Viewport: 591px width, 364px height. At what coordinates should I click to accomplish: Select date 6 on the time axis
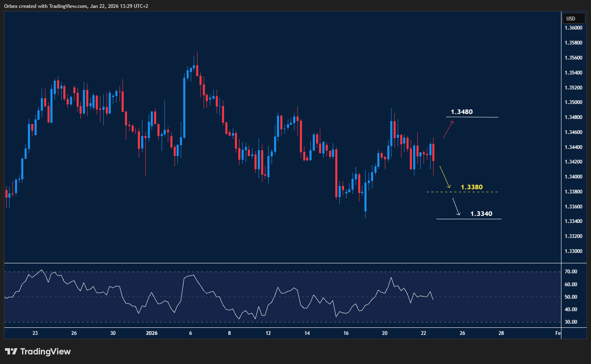coord(190,333)
